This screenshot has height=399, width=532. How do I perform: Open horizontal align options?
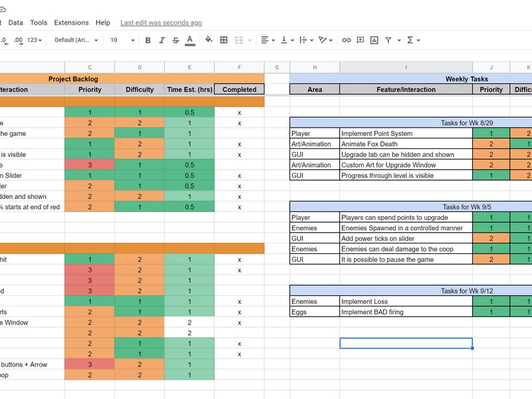point(268,40)
